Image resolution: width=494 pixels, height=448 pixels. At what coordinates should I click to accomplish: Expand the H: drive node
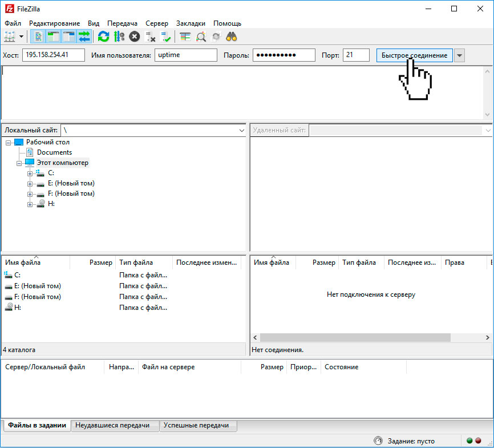pos(30,204)
